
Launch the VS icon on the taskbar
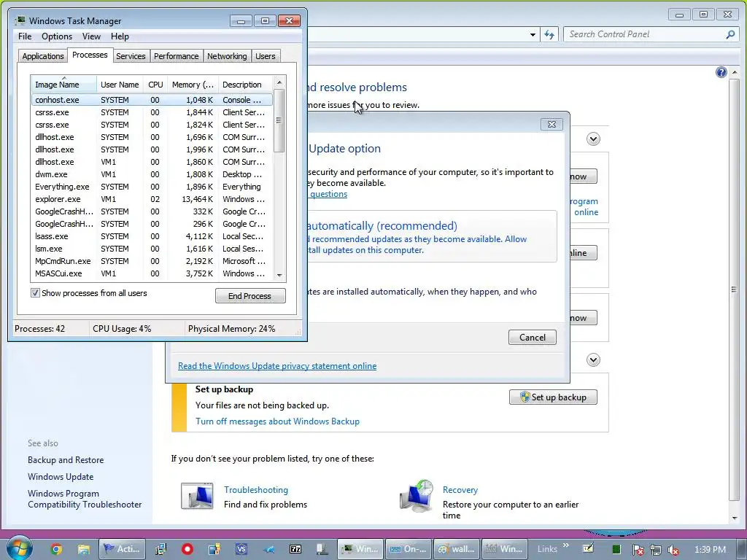[241, 549]
